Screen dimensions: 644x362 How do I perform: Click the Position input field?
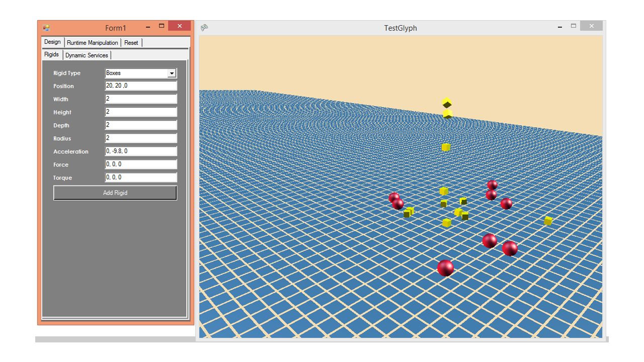tap(140, 85)
